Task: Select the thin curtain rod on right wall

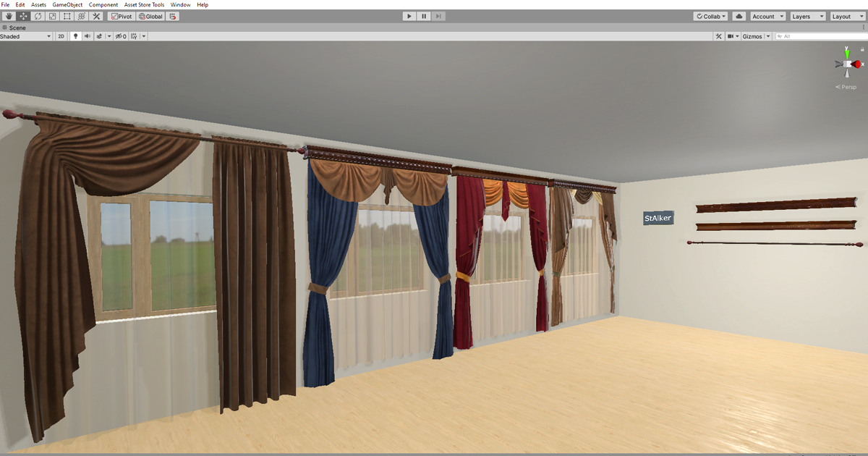Action: point(775,244)
